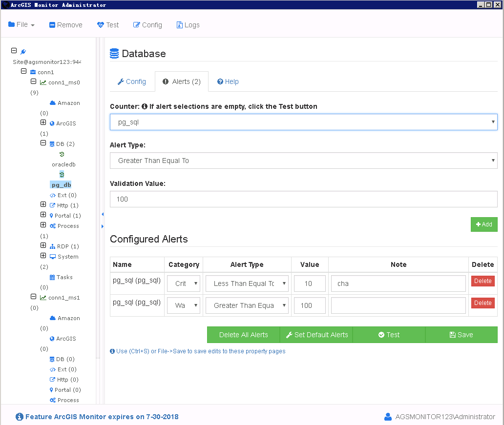Collapse the conn1_ms1 tree node
504x425 pixels.
click(x=33, y=297)
